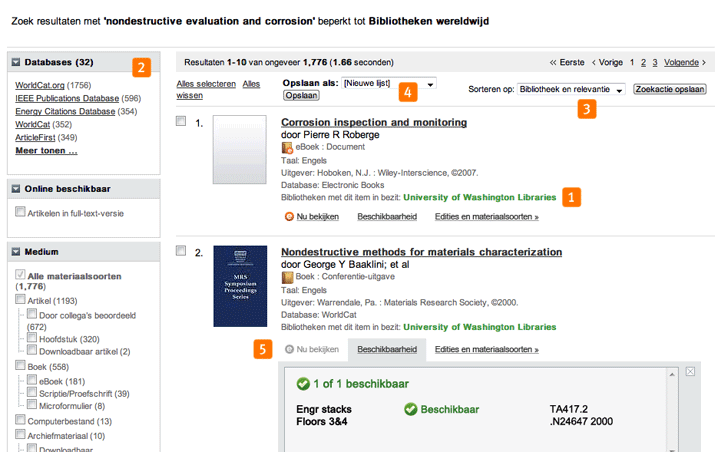Click the eBoek icon for Corrosion inspection

[x=288, y=147]
